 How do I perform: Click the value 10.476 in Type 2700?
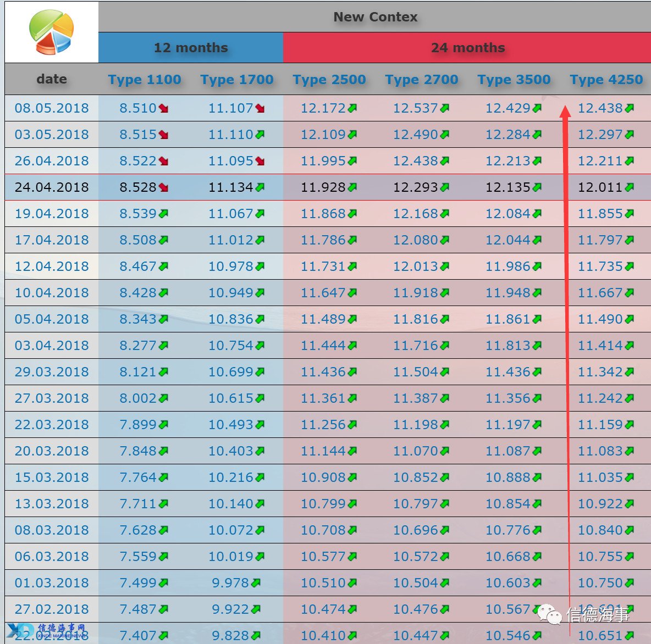pos(416,609)
